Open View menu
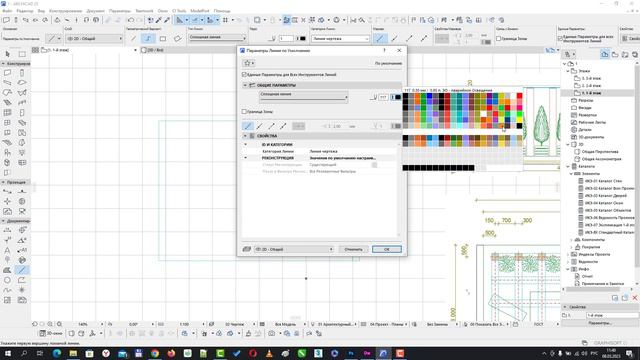 (x=41, y=11)
